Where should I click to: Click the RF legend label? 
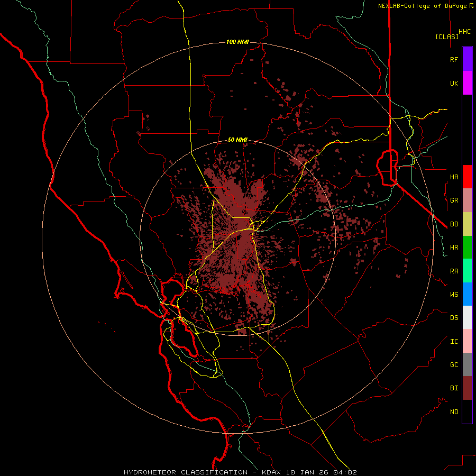click(454, 59)
